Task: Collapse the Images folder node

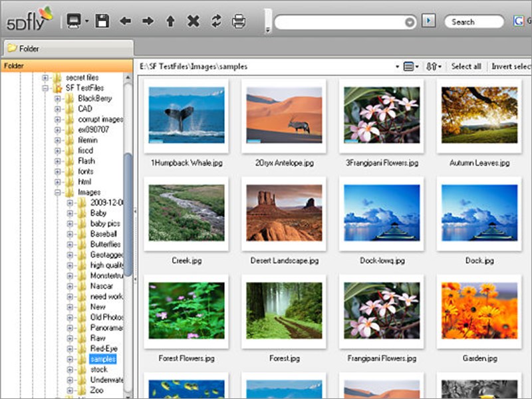Action: point(57,192)
